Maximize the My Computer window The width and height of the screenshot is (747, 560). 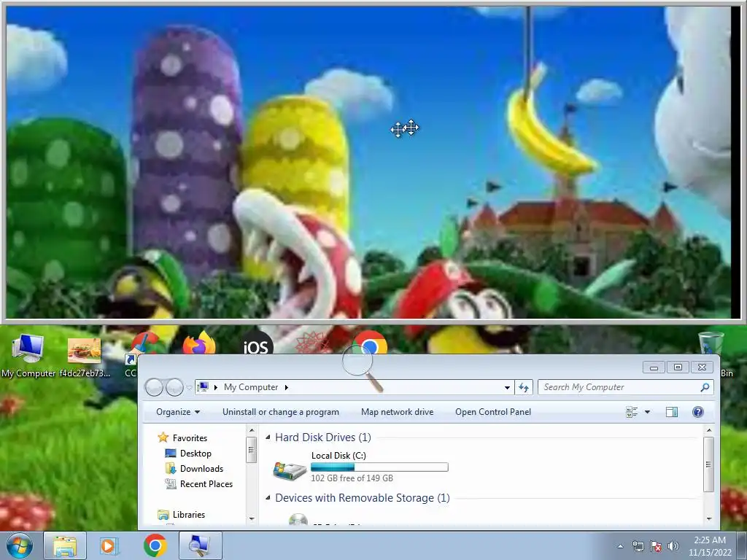[678, 367]
